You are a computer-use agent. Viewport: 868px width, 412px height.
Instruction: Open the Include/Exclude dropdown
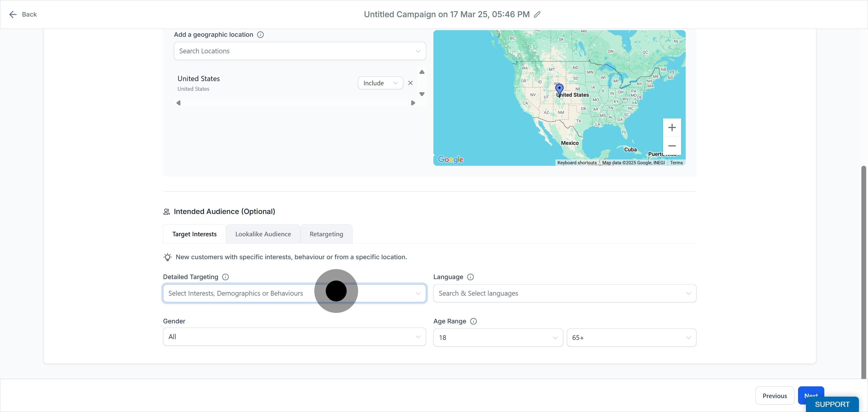click(x=380, y=83)
